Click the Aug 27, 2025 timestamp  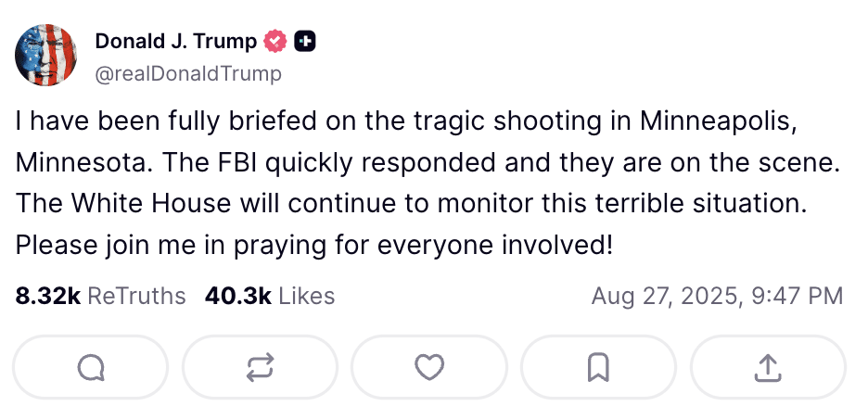(717, 296)
